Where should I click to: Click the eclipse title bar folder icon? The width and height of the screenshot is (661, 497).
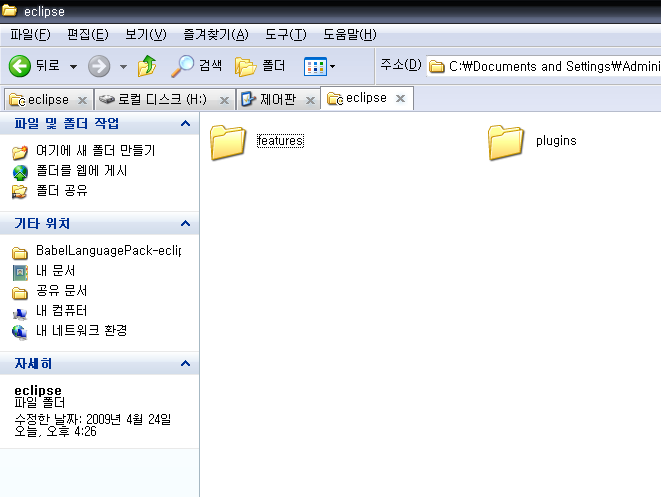[9, 10]
